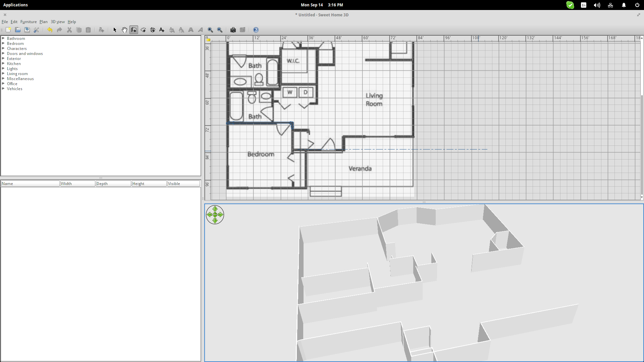Open a home file
This screenshot has width=644, height=362.
pyautogui.click(x=18, y=30)
